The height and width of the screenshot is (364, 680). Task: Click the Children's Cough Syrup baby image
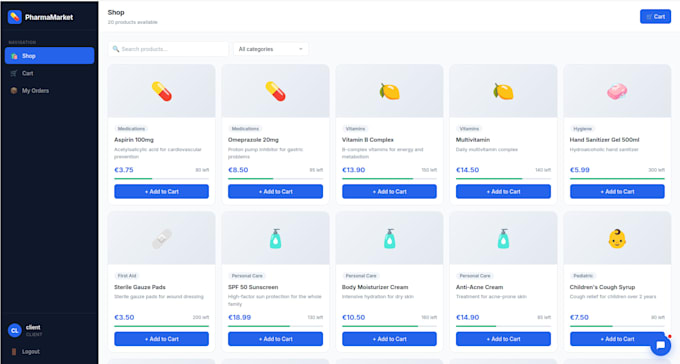pyautogui.click(x=617, y=239)
